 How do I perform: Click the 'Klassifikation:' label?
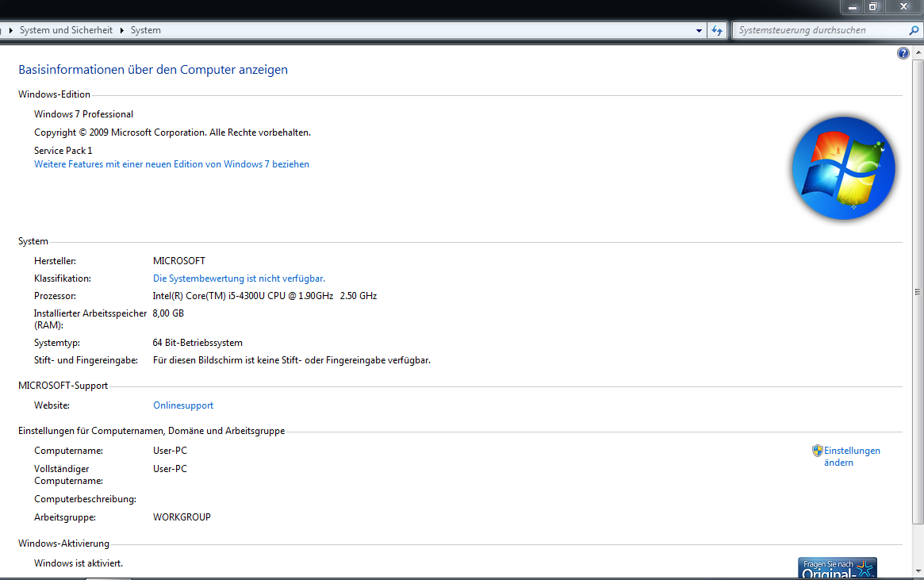pyautogui.click(x=63, y=278)
